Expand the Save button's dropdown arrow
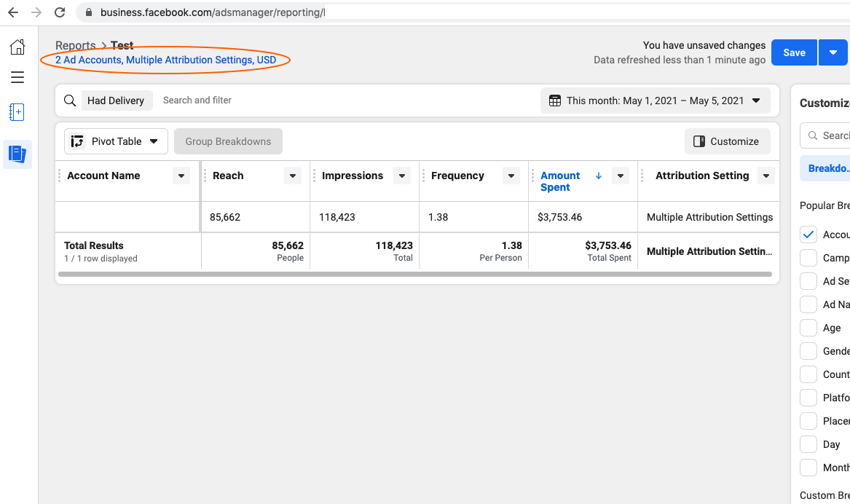This screenshot has width=850, height=504. pos(833,52)
